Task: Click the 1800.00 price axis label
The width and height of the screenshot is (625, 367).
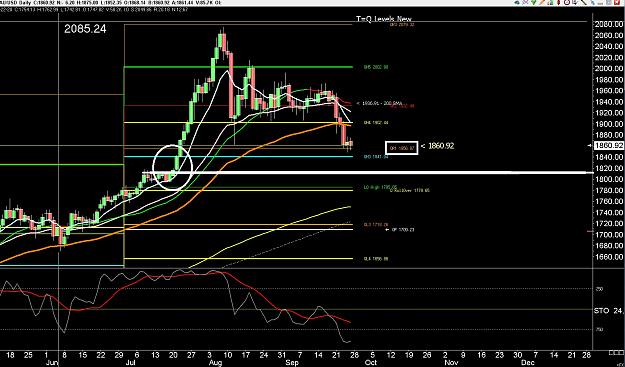Action: coord(609,180)
